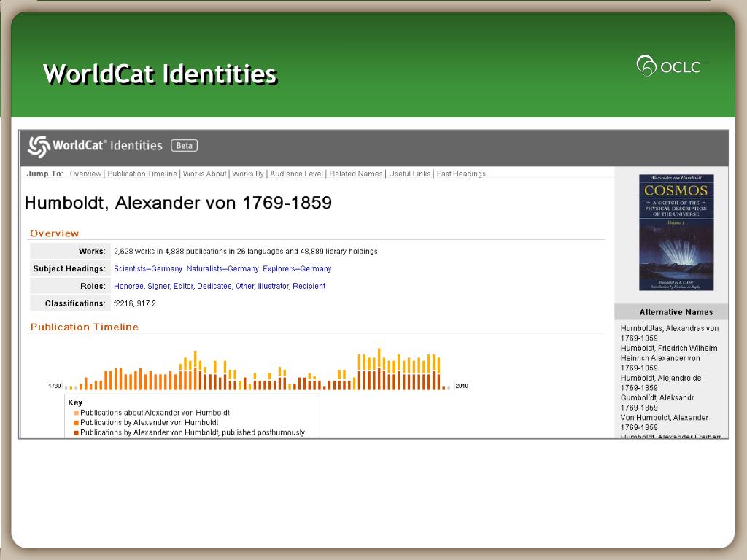Viewport: 747px width, 560px height.
Task: Jump to Works By section
Action: (x=248, y=174)
